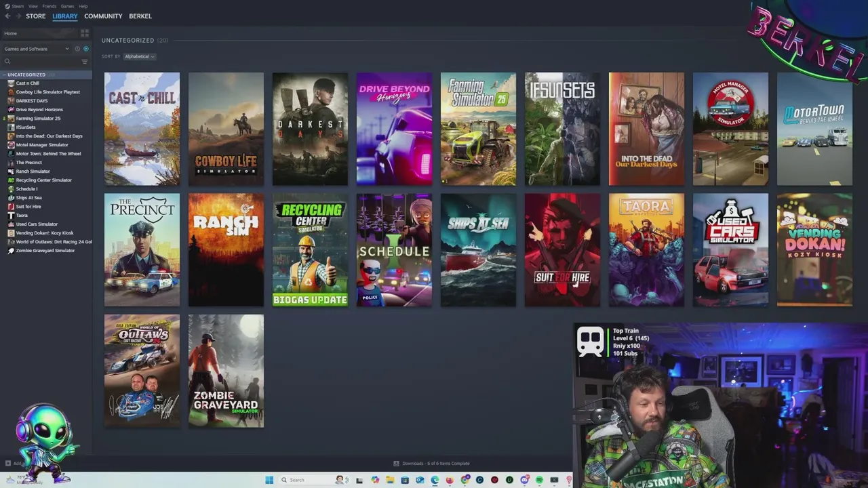Screen dimensions: 868x488
Task: Select Zombie Graveyard Simulator in sidebar
Action: [x=45, y=251]
